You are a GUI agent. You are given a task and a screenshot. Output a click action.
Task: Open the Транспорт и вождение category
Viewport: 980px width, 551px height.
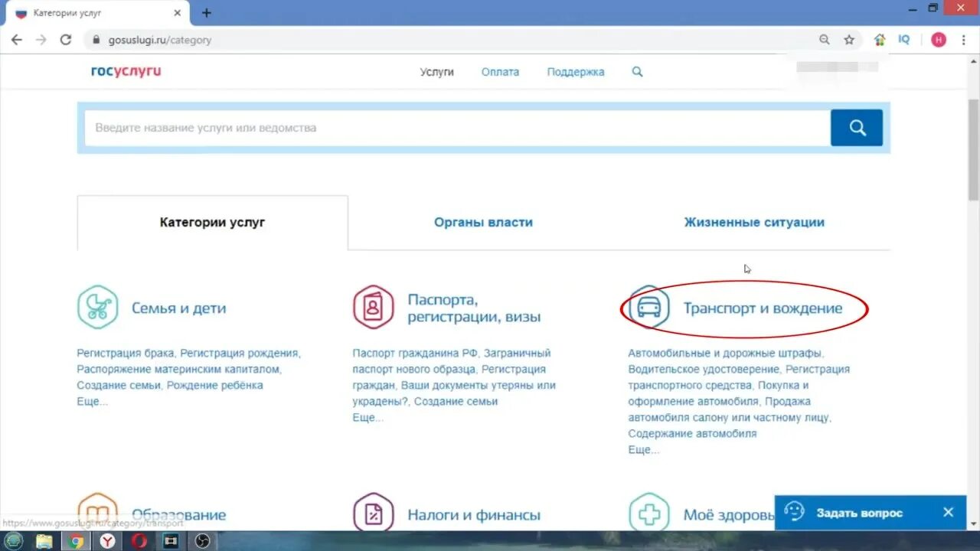(763, 308)
